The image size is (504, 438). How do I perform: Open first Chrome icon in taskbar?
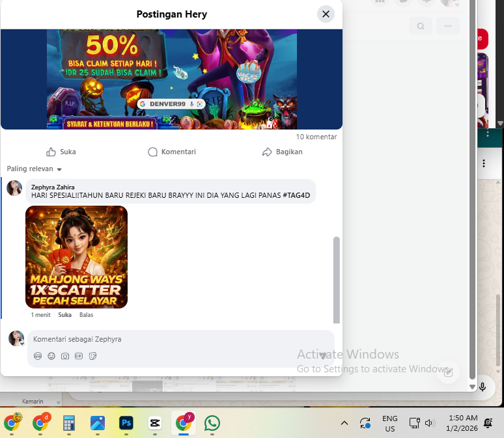(x=12, y=423)
